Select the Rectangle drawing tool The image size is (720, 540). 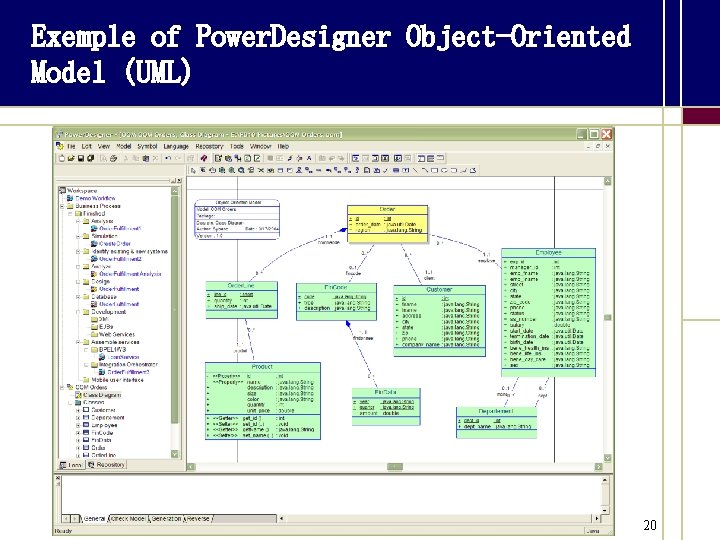434,170
